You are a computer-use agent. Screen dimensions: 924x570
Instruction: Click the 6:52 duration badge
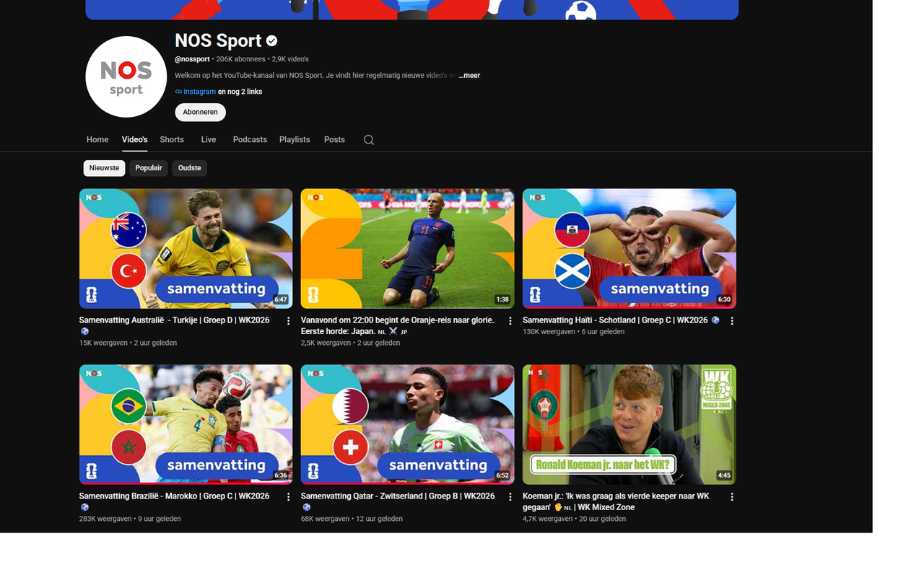pyautogui.click(x=502, y=475)
